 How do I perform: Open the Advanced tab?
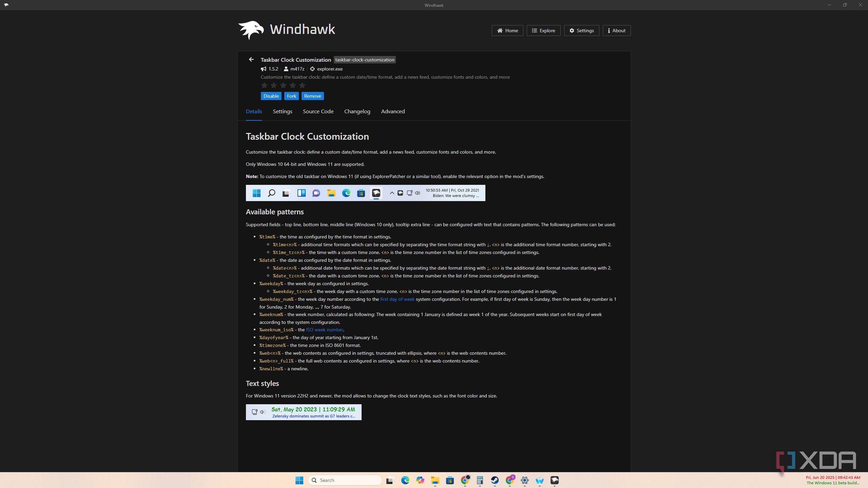(392, 111)
